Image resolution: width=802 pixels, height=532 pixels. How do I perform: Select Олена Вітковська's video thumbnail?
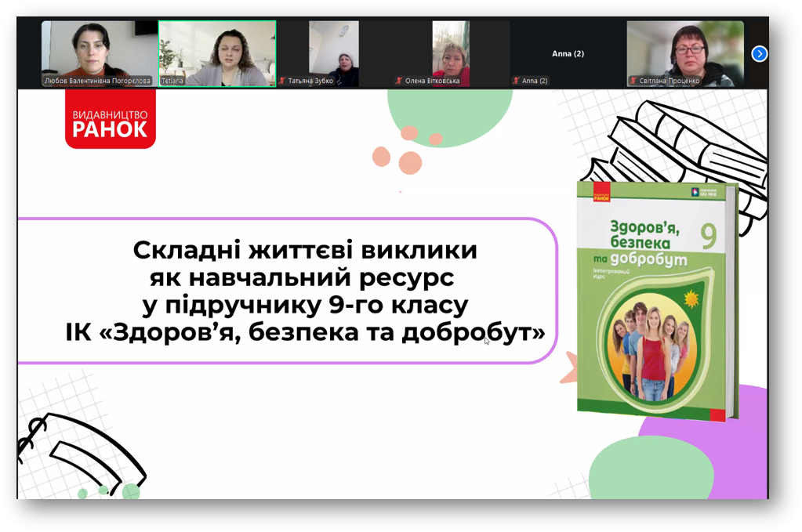point(450,49)
